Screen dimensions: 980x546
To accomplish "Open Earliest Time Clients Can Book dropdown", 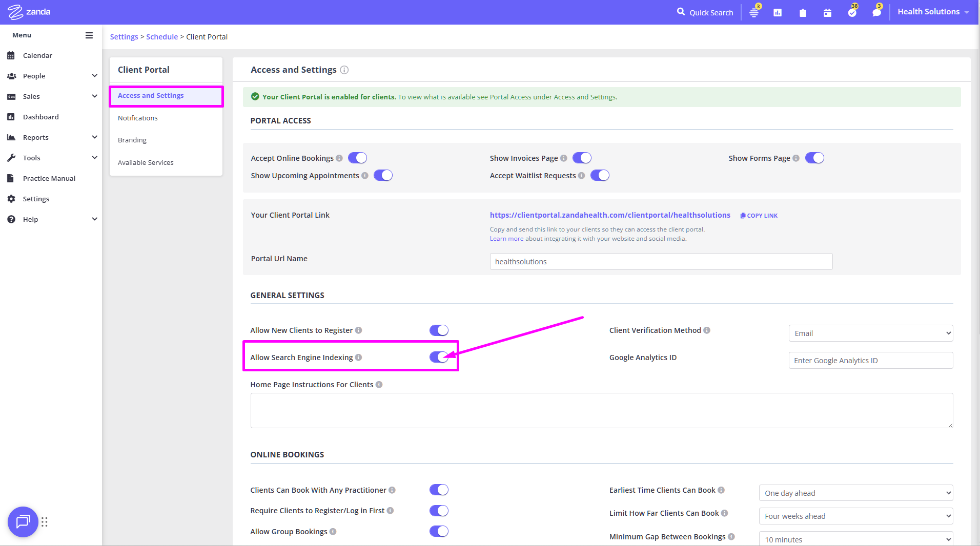I will 855,493.
